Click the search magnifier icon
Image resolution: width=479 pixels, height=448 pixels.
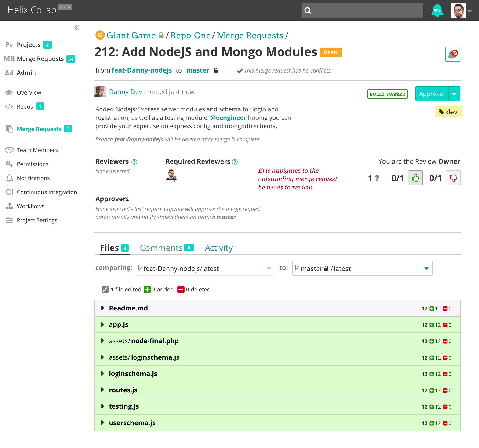coord(308,11)
